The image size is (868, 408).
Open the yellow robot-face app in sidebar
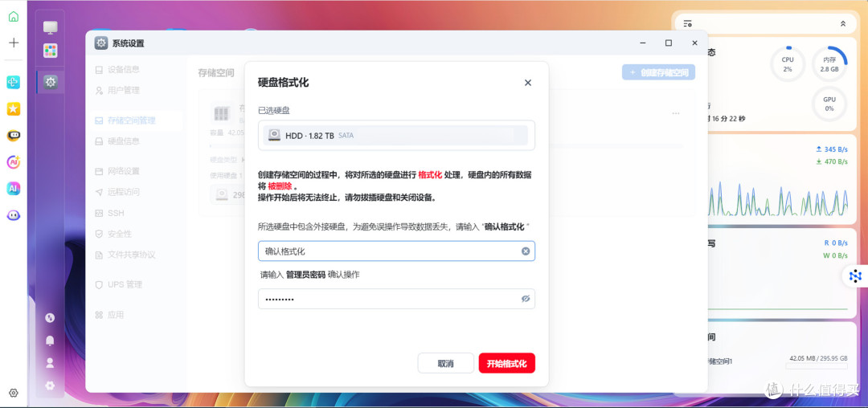14,136
